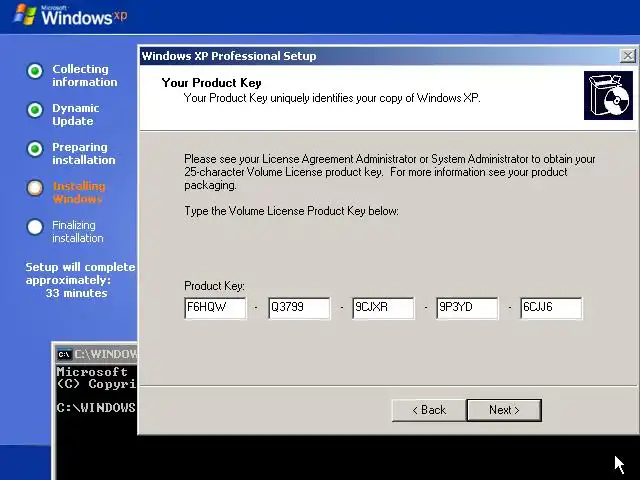Click the 'Product Key:' label
Screen dimensions: 640x480
(x=214, y=286)
